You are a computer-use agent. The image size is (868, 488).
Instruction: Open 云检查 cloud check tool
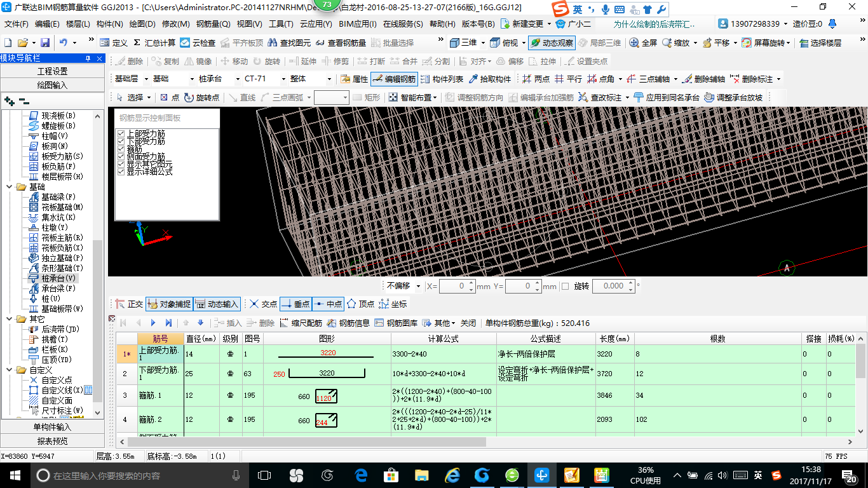(x=198, y=43)
